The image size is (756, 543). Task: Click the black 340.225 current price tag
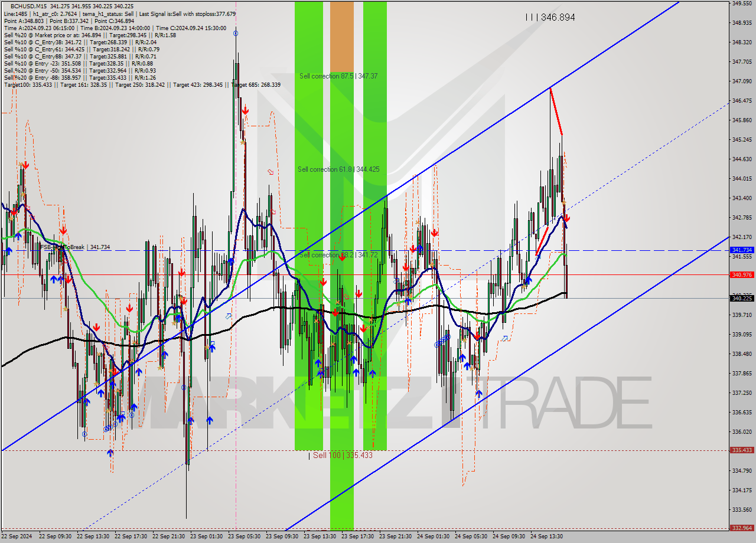click(x=742, y=298)
